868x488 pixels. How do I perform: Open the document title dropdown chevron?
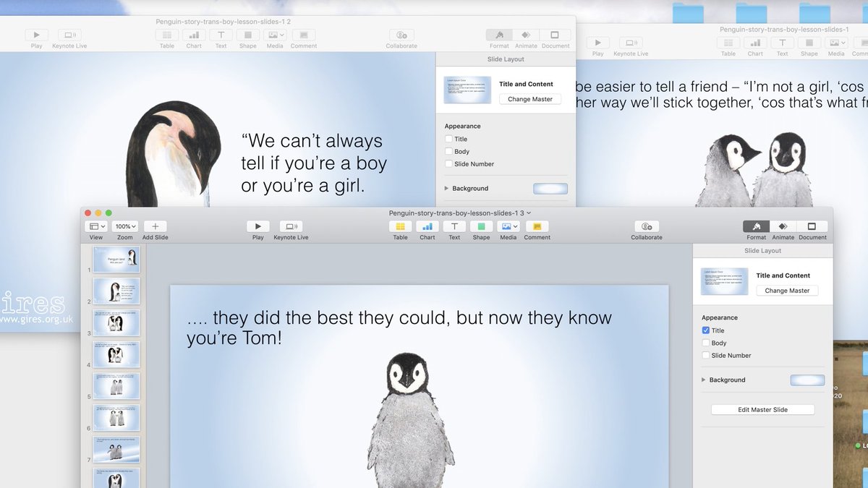(529, 213)
